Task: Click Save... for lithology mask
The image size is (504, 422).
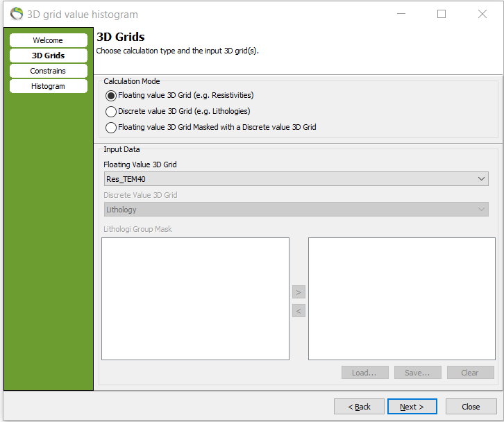Action: click(x=418, y=373)
